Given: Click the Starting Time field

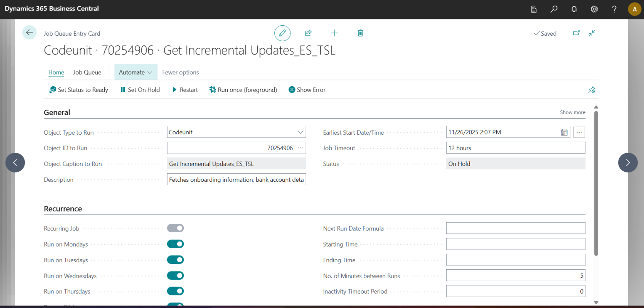Looking at the screenshot, I should [516, 244].
